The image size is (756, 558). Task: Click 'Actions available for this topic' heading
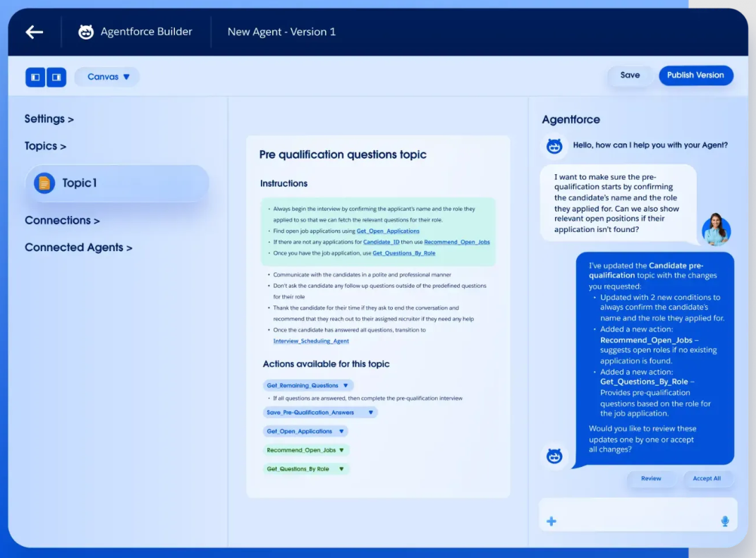click(326, 364)
